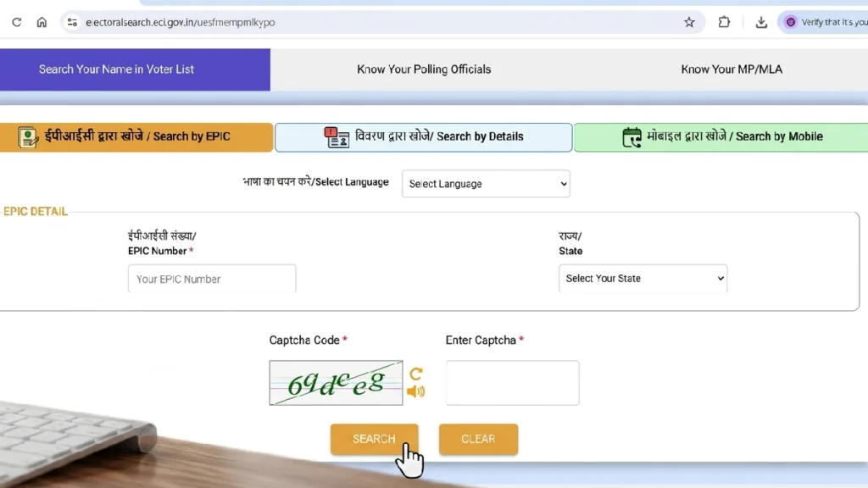Image resolution: width=868 pixels, height=488 pixels.
Task: Click the Enter Captcha text box
Action: (x=512, y=383)
